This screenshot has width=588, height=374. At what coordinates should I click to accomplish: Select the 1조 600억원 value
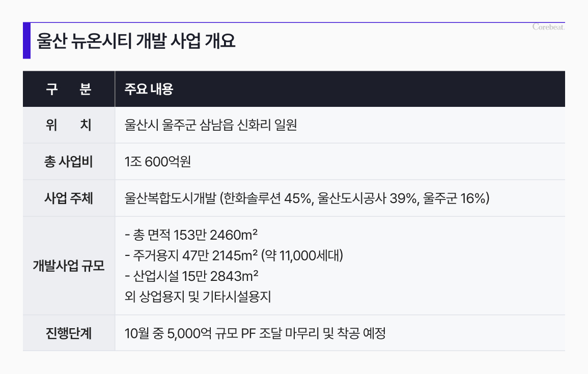click(x=157, y=161)
